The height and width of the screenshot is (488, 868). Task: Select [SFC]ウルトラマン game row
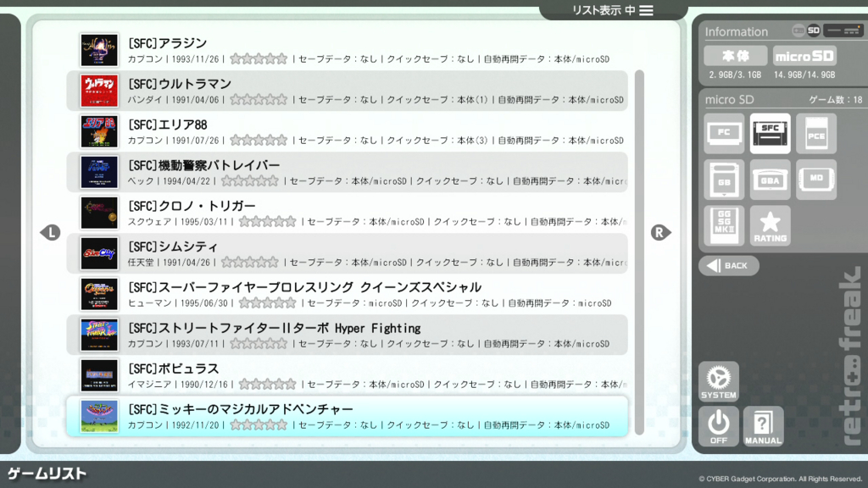point(347,91)
